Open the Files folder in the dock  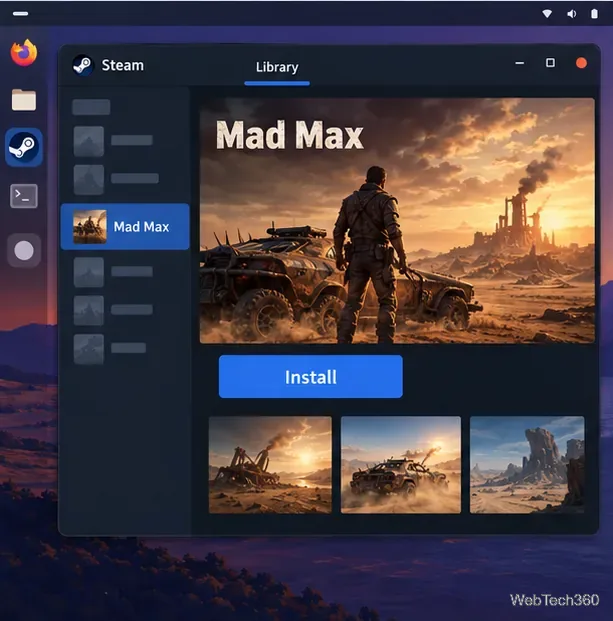pos(24,99)
